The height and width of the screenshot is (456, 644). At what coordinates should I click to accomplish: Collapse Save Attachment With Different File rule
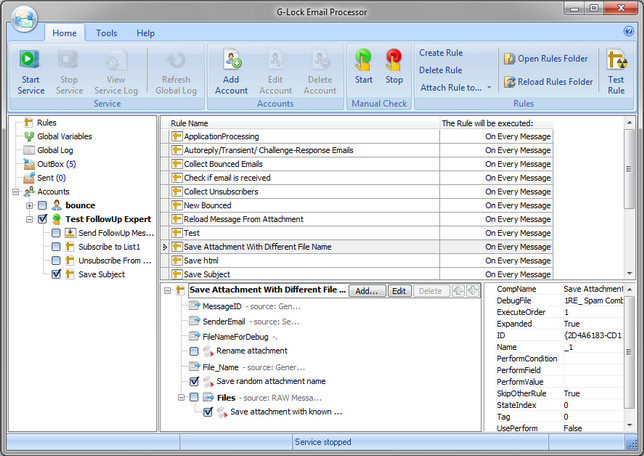[x=167, y=290]
